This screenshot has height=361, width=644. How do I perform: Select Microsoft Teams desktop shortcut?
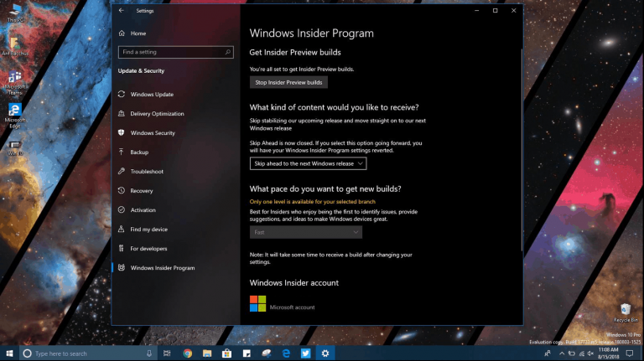coord(15,82)
